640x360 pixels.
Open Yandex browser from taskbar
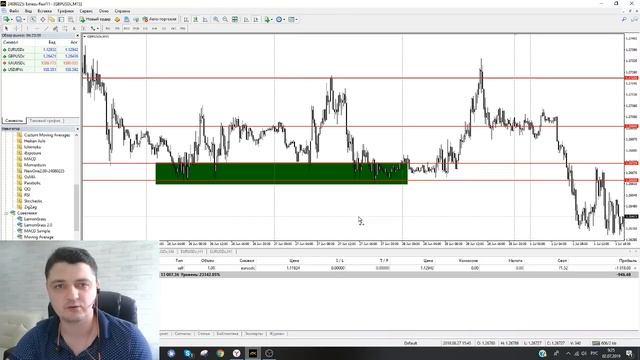(x=237, y=353)
